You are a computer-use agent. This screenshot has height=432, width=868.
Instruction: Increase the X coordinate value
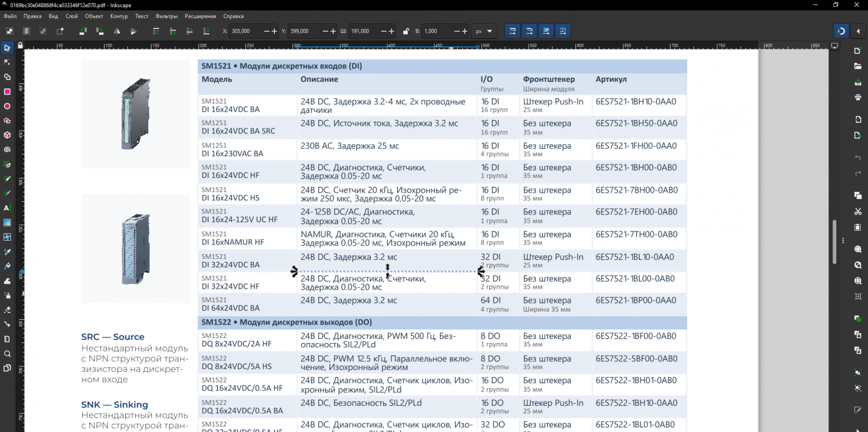tap(274, 31)
